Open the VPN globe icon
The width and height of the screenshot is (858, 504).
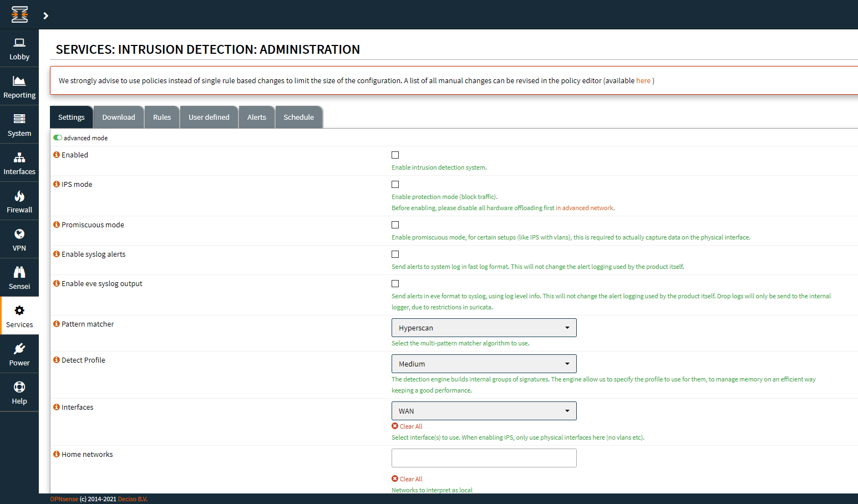19,234
